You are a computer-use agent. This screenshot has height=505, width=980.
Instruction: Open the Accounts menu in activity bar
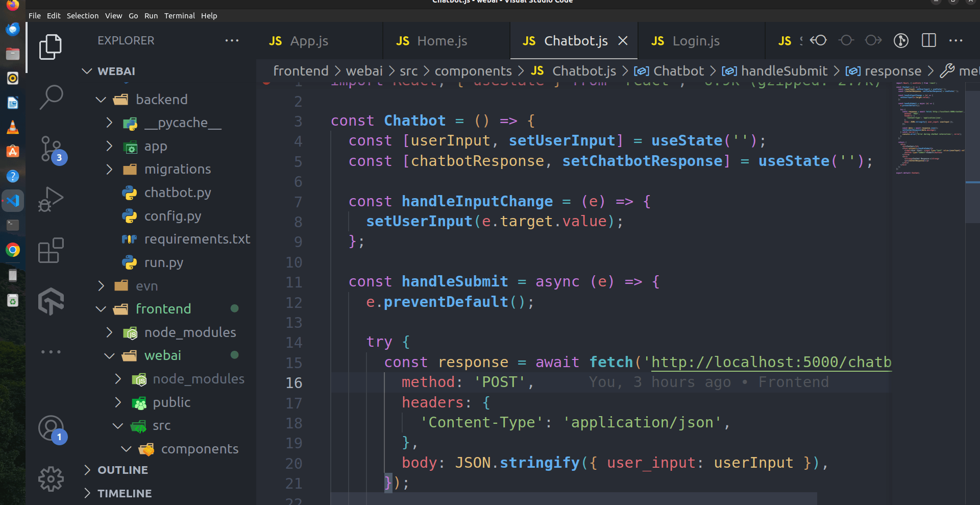coord(52,429)
